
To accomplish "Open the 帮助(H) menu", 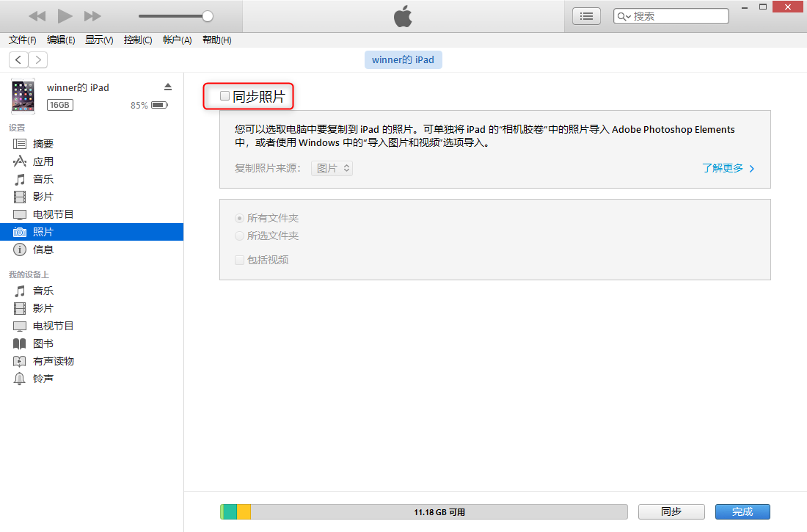I will click(x=216, y=40).
